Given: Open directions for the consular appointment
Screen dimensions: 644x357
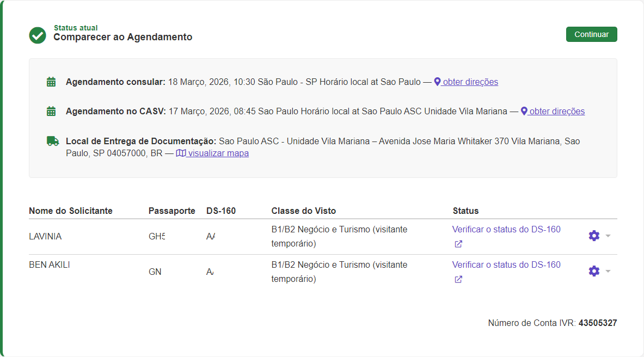Looking at the screenshot, I should click(466, 82).
